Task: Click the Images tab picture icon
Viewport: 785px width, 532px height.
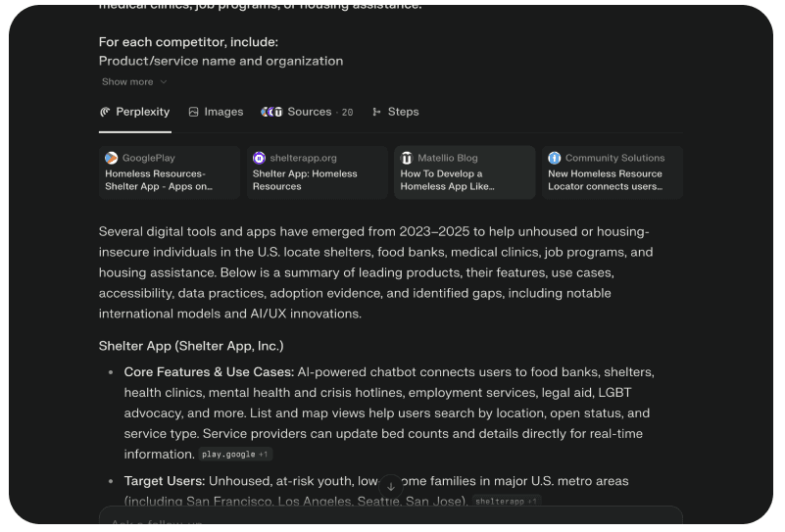Action: [193, 112]
